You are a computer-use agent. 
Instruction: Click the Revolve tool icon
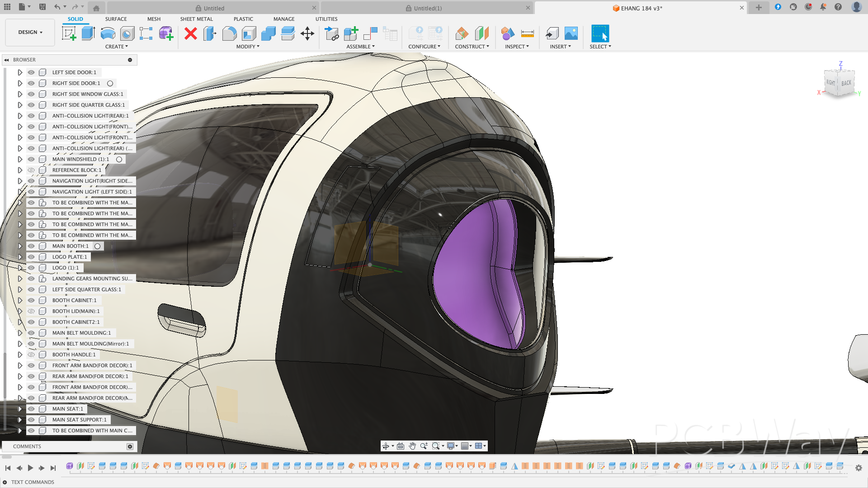pyautogui.click(x=108, y=33)
